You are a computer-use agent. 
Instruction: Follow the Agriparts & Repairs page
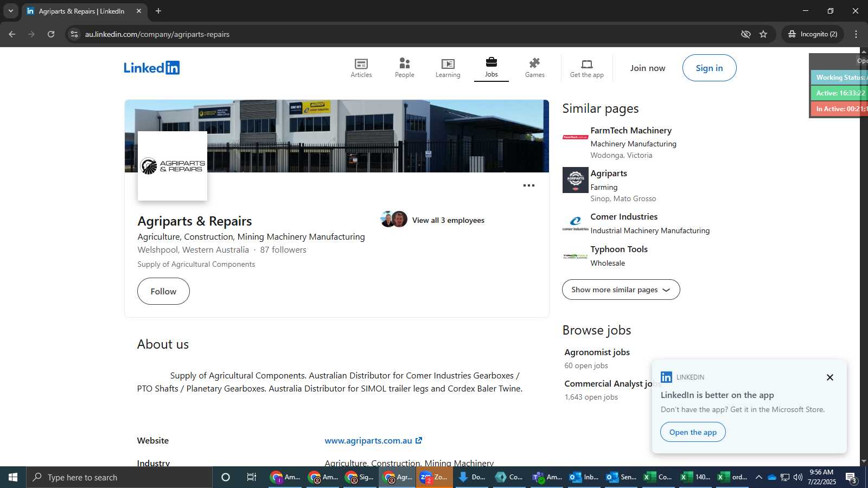(x=163, y=291)
